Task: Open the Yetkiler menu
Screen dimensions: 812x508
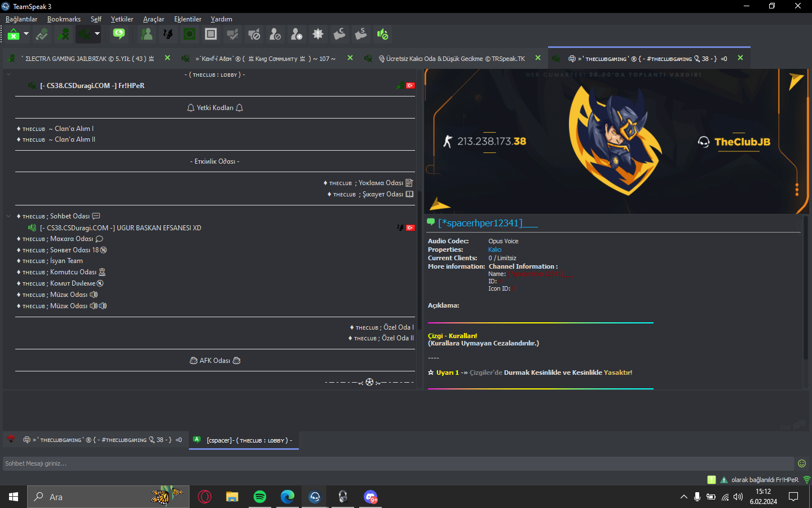Action: coord(122,19)
